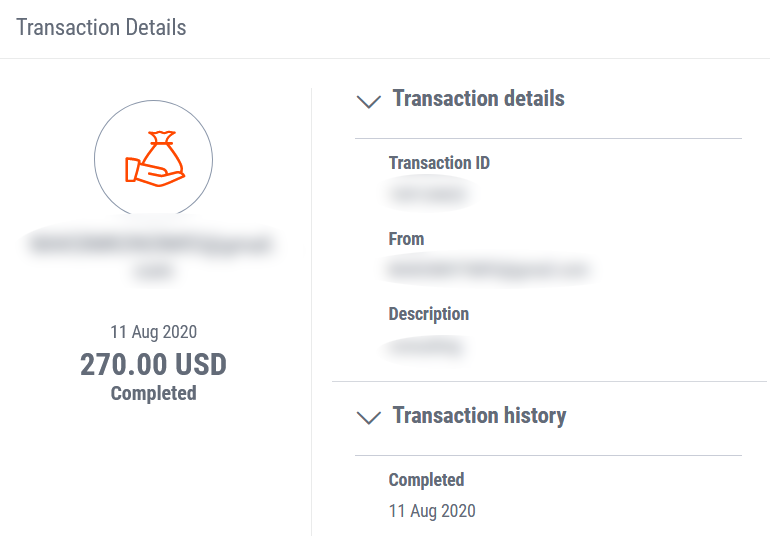Click the history date 11 Aug 2020

(x=432, y=511)
